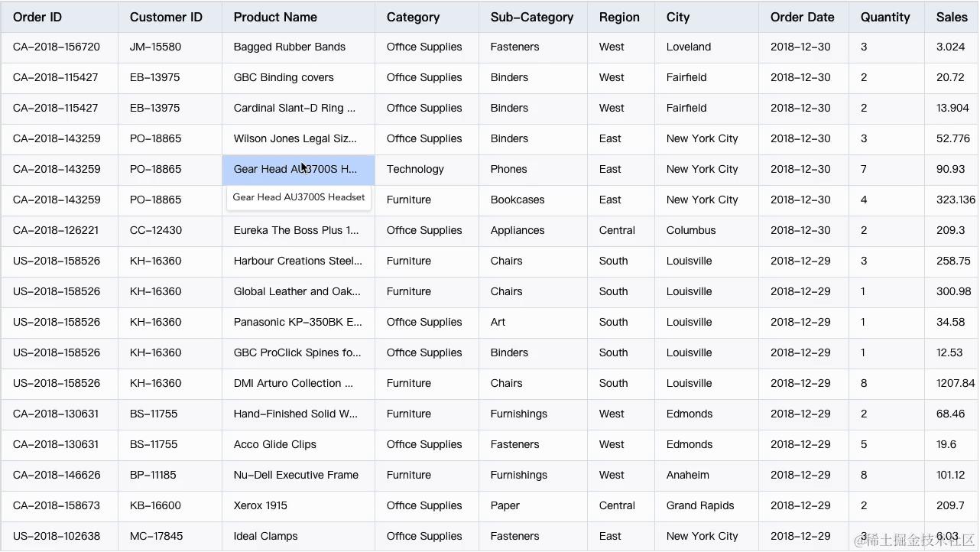The width and height of the screenshot is (980, 552).
Task: Click the truncated Eureka The Boss Plus cell
Action: [x=292, y=230]
